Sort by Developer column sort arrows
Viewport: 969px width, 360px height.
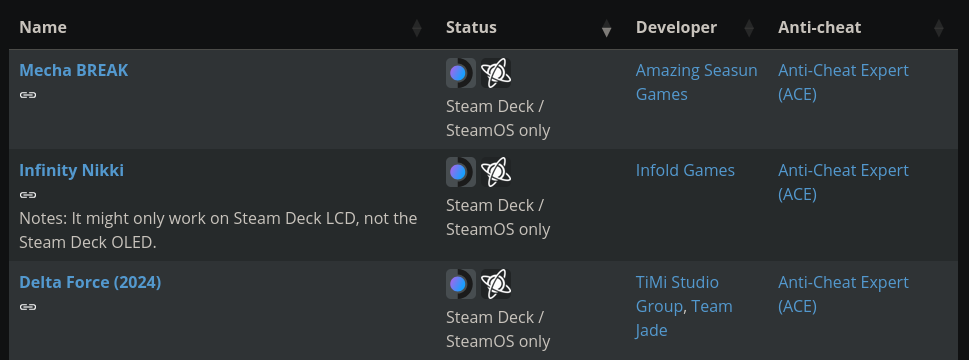click(x=749, y=28)
